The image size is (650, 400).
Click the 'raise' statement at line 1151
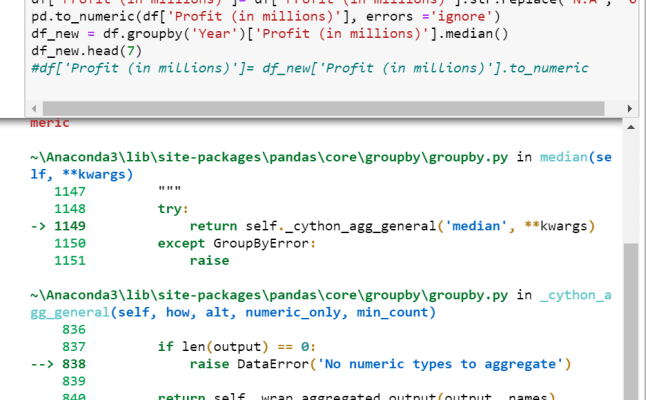pyautogui.click(x=209, y=260)
